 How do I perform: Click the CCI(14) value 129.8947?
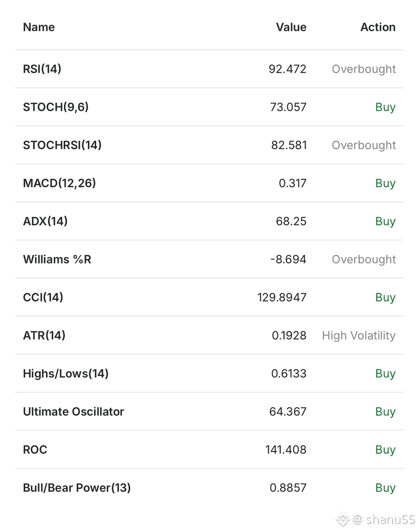282,297
